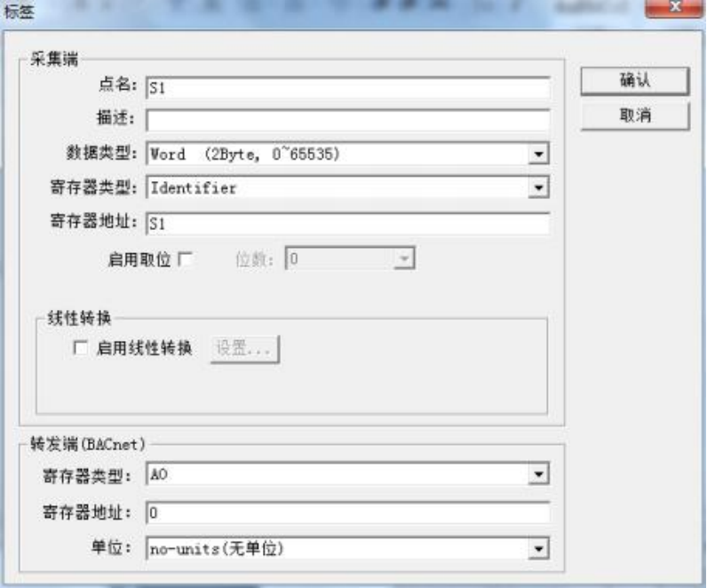Open the 单位 no-units dropdown arrow

(538, 549)
